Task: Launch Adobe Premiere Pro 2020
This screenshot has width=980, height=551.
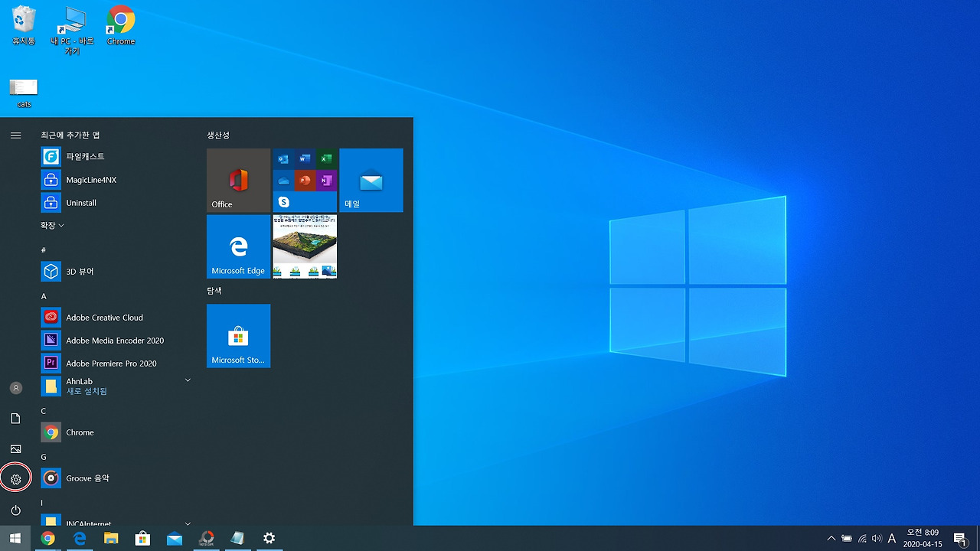Action: click(x=115, y=364)
